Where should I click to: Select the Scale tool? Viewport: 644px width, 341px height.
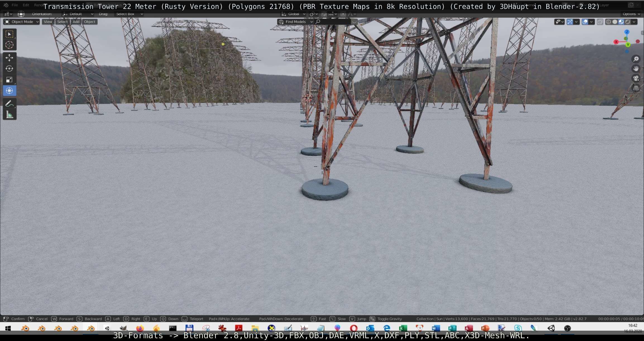(9, 80)
